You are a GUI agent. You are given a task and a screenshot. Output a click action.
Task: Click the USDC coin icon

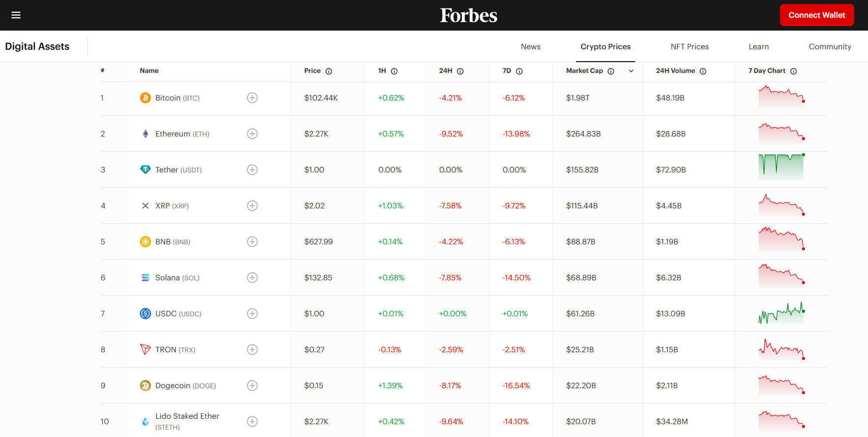point(145,314)
